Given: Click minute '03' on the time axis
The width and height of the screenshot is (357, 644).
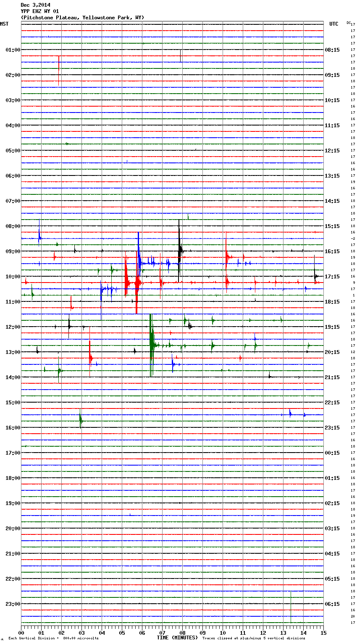Looking at the screenshot, I should 82,633.
